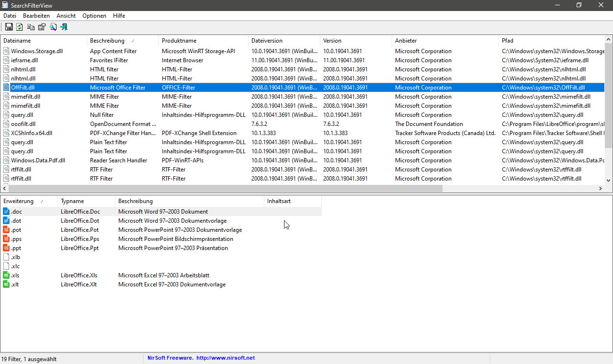The height and width of the screenshot is (364, 613).
Task: Click the orange .ppt extension icon
Action: (6, 248)
